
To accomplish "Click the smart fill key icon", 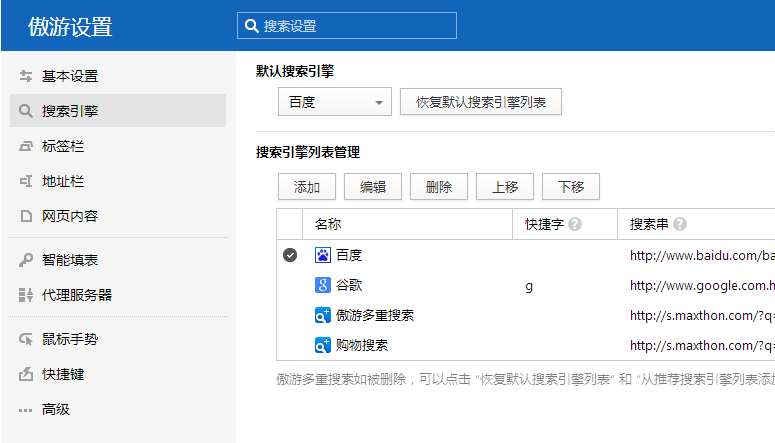I will (26, 260).
